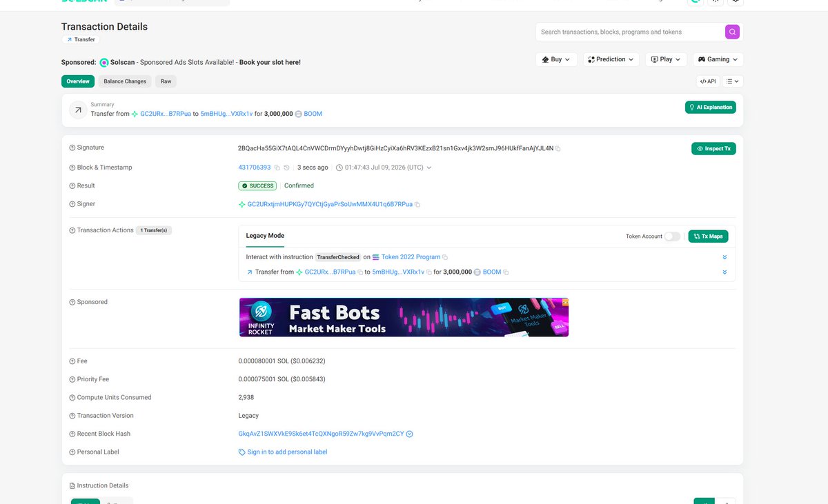Viewport: 828px width, 504px height.
Task: Click help icon next to Signature label
Action: [x=72, y=148]
